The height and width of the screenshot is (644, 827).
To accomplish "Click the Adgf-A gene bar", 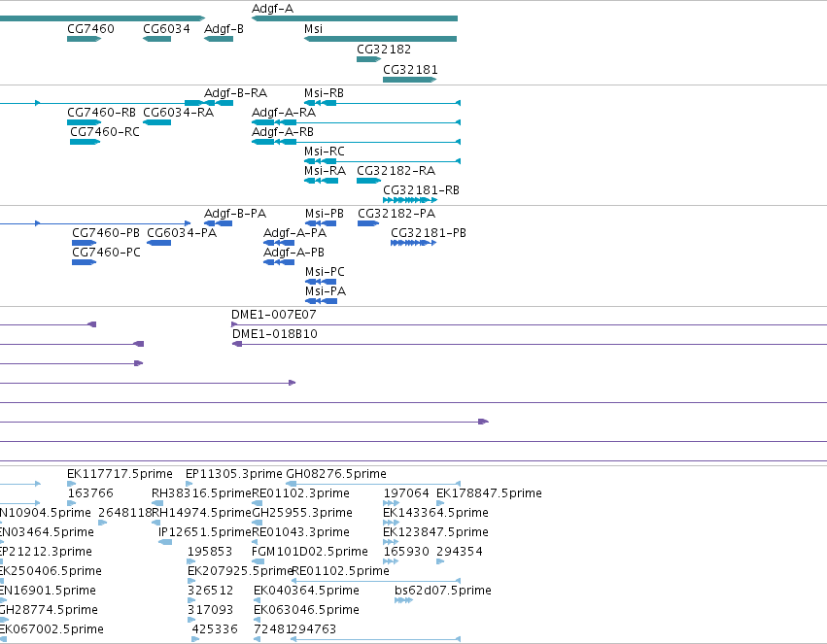I will [355, 18].
